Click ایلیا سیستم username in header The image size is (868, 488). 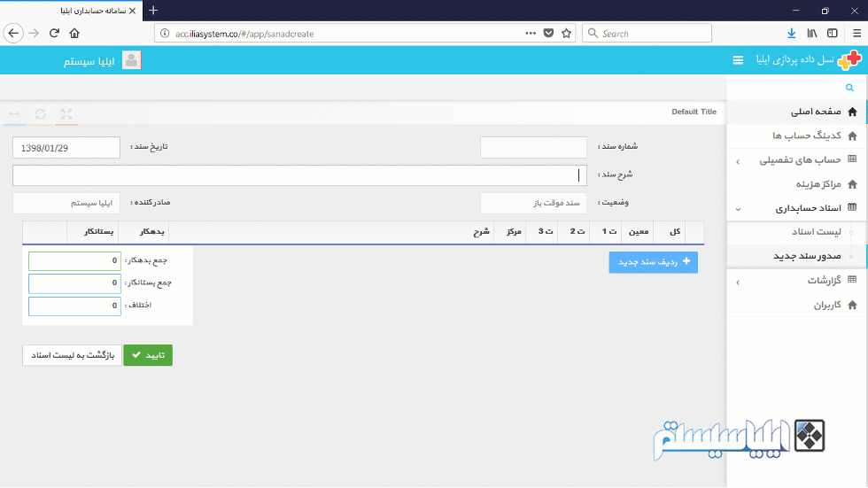(x=89, y=61)
